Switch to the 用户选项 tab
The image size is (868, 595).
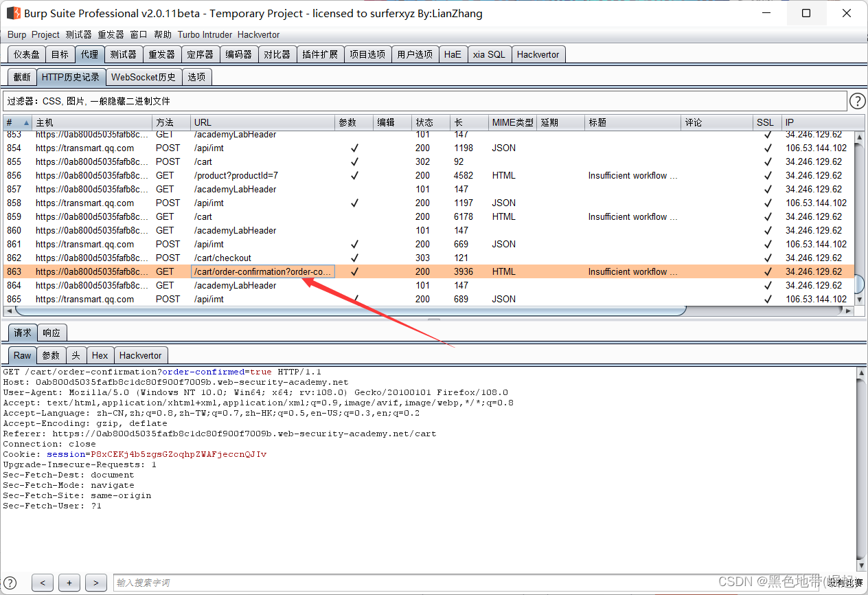[415, 54]
